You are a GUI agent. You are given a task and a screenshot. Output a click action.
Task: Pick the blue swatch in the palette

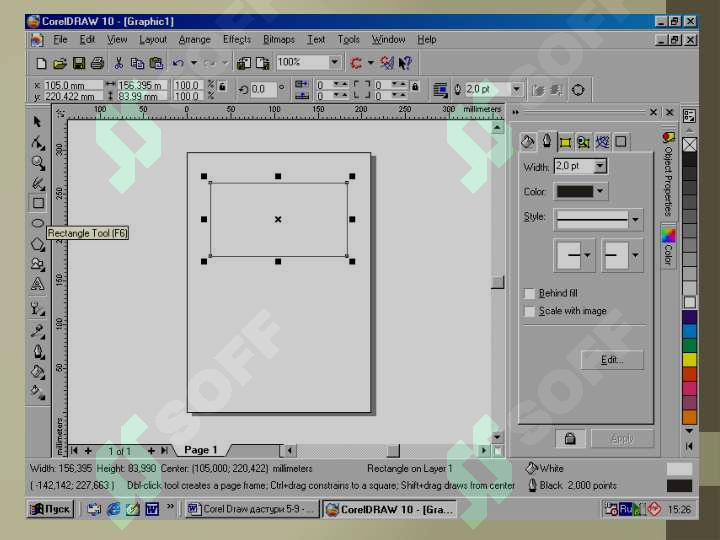[689, 331]
